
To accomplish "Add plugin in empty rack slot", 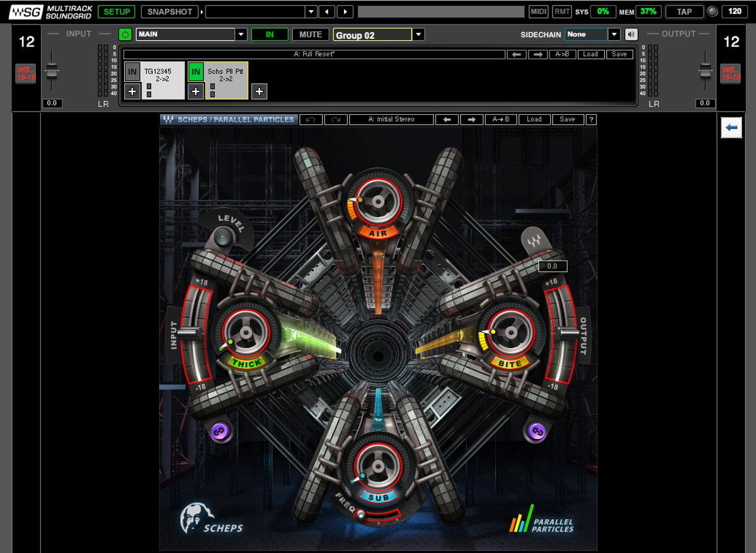I will tap(259, 92).
